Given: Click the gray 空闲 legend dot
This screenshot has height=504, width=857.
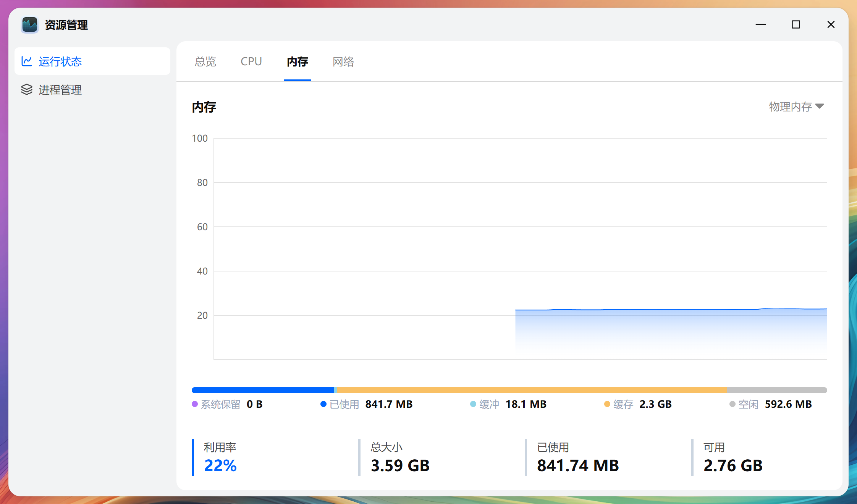Looking at the screenshot, I should tap(732, 404).
